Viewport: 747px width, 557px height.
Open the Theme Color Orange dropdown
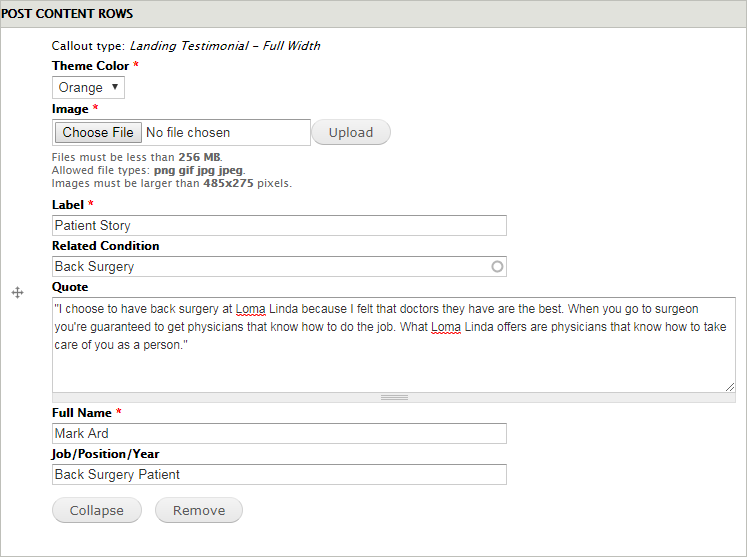pyautogui.click(x=88, y=87)
